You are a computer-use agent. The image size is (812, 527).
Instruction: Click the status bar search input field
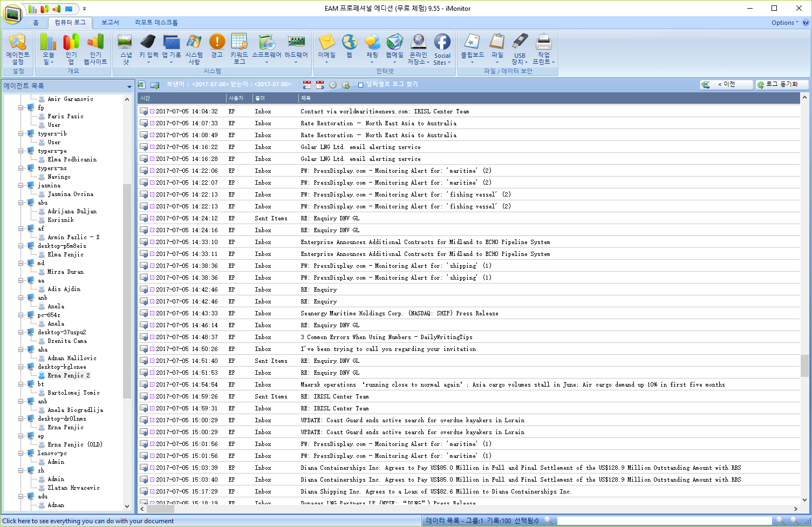pyautogui.click(x=664, y=521)
